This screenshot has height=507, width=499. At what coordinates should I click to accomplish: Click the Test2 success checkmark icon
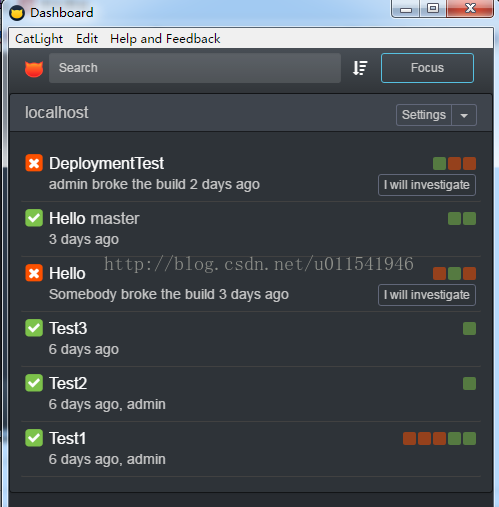tap(34, 383)
